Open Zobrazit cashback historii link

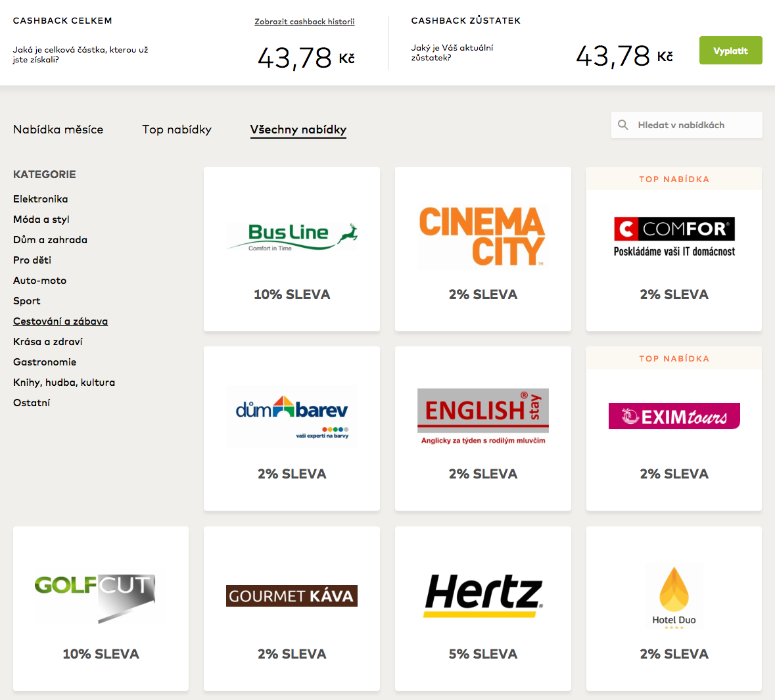(304, 21)
